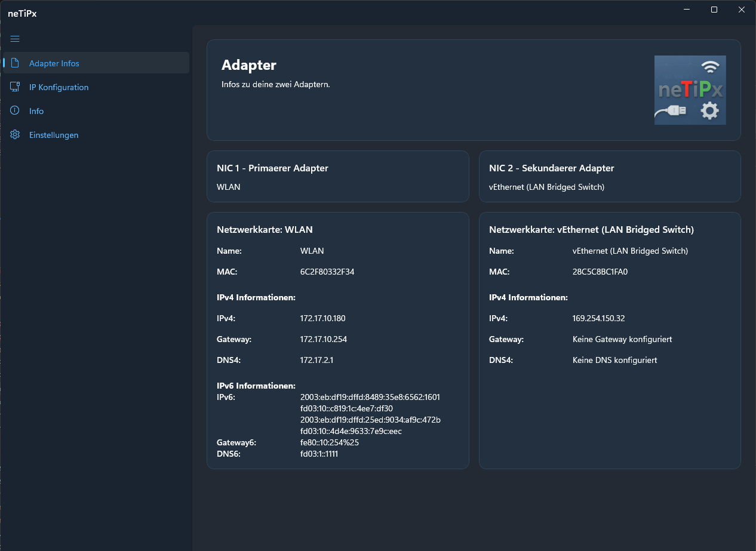Open the Einstellungen page
756x551 pixels.
point(54,135)
